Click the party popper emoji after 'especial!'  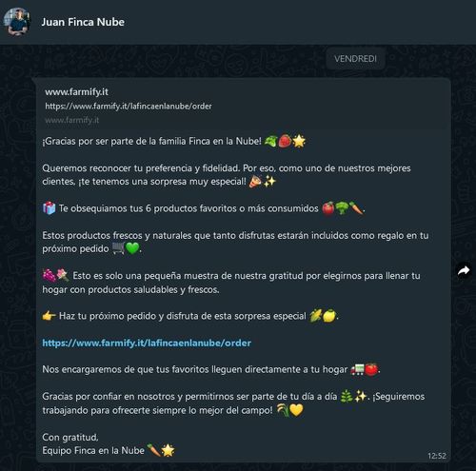coord(255,182)
